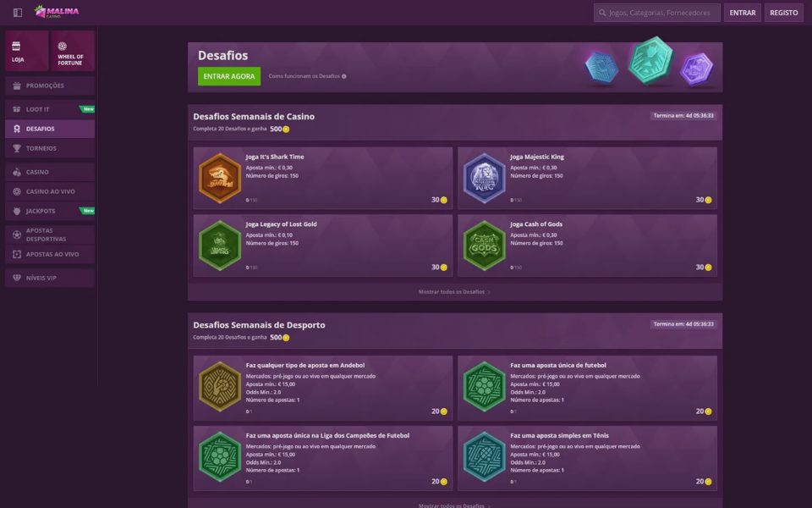Open 'Joga Majestic King' challenge title
812x508 pixels.
[537, 157]
